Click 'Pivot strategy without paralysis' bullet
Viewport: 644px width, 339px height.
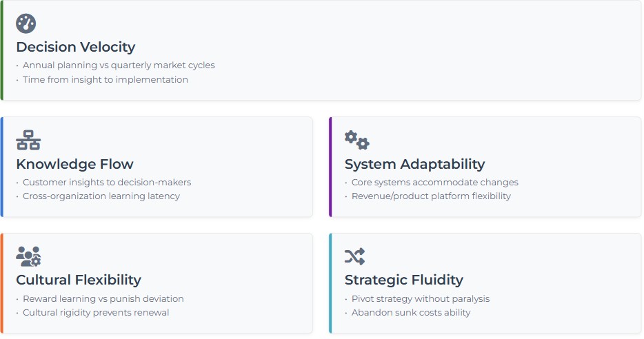420,299
